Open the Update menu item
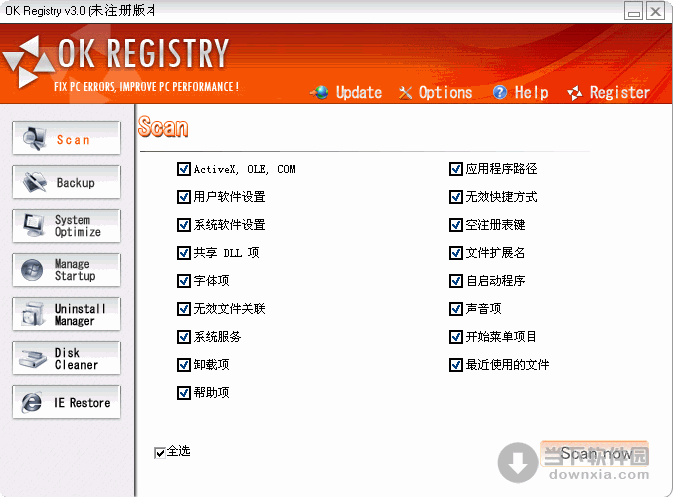Viewport: 673px width, 497px height. coord(346,92)
